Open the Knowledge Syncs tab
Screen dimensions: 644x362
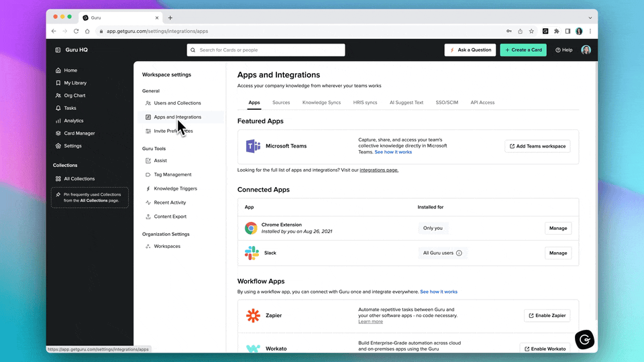tap(321, 103)
